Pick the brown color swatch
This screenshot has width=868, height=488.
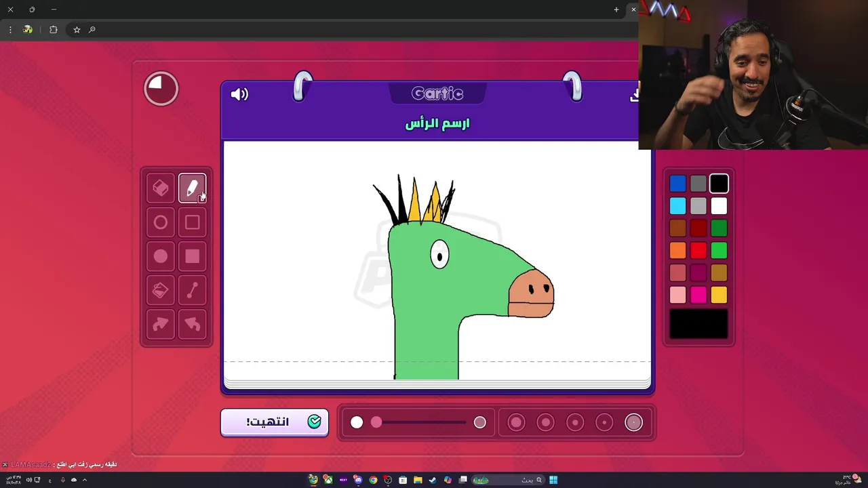coord(677,228)
